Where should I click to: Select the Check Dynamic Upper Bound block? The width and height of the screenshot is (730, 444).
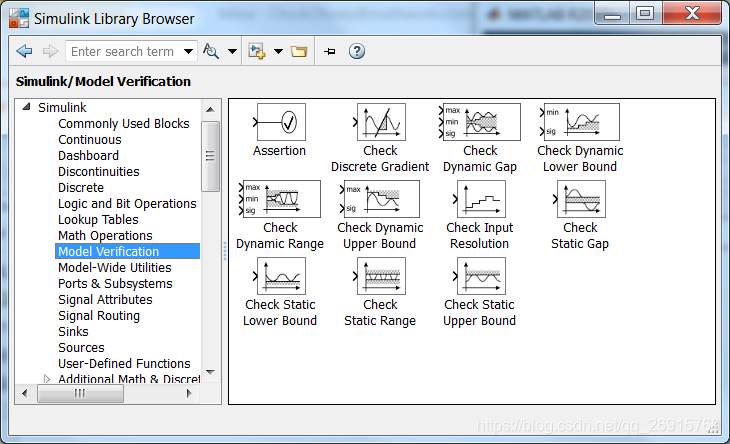[380, 199]
